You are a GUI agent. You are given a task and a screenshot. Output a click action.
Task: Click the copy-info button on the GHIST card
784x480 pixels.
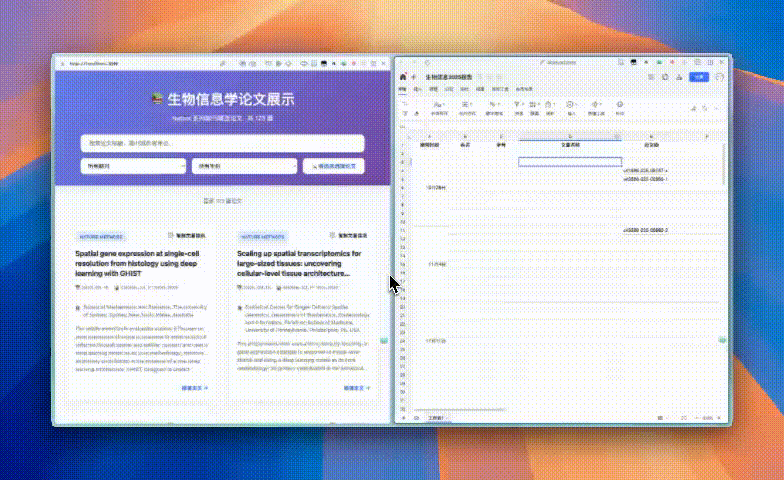pos(186,235)
